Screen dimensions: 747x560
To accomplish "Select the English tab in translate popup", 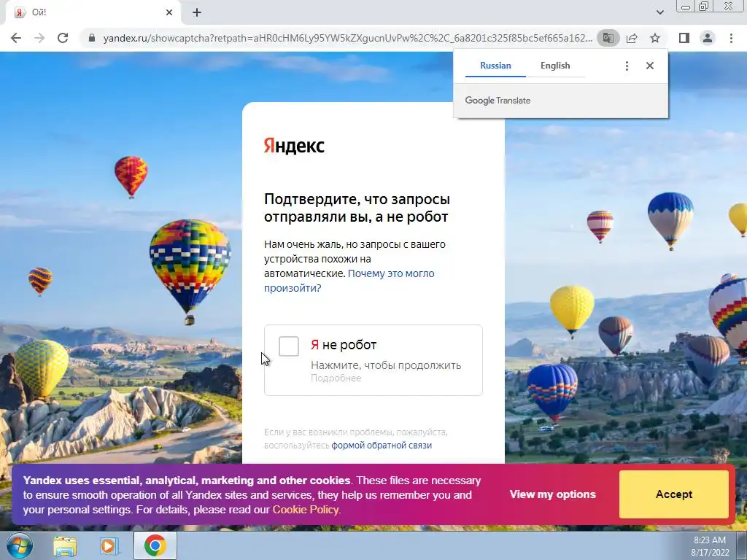I will click(555, 66).
